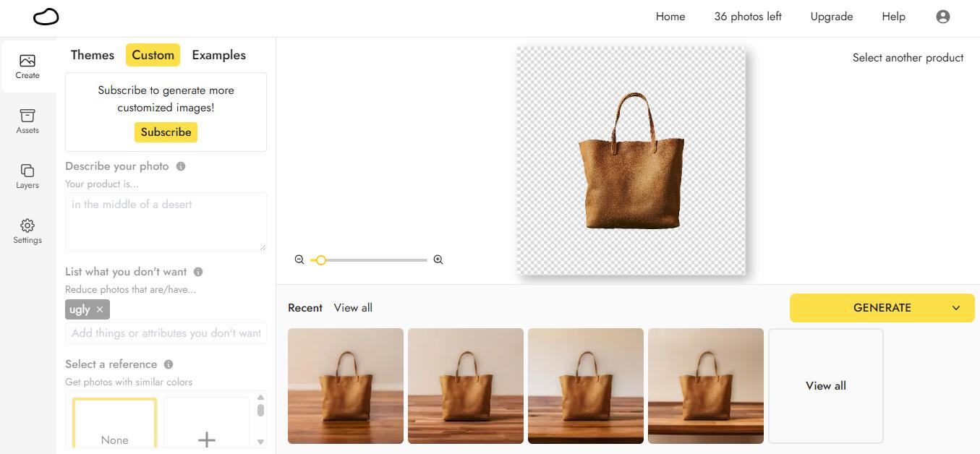Click the zoom out magnifier icon
This screenshot has width=980, height=454.
(299, 260)
